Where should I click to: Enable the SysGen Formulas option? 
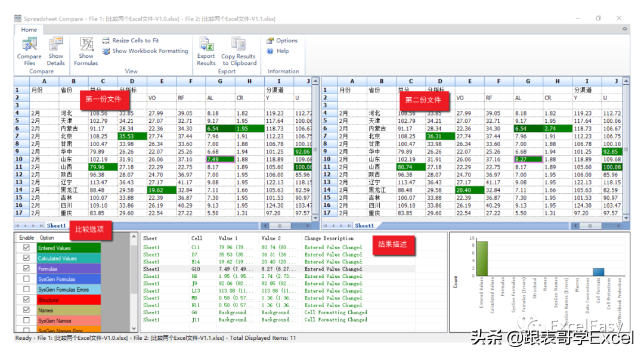26,279
